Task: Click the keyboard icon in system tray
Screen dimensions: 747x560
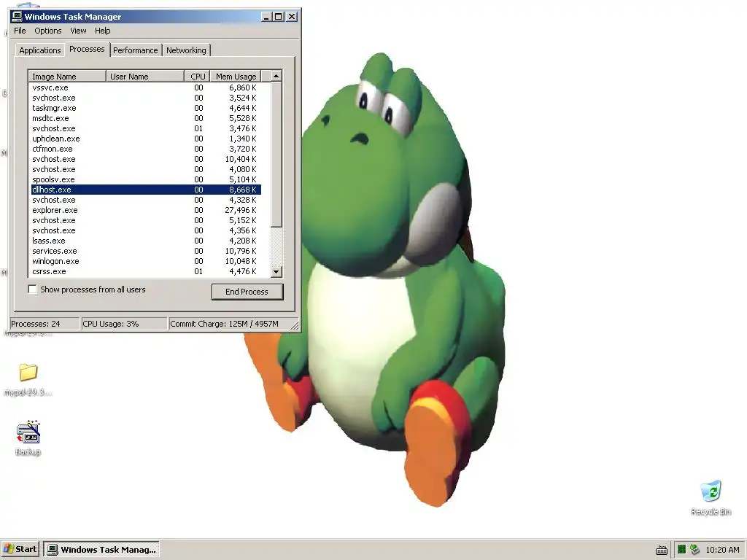Action: (661, 550)
